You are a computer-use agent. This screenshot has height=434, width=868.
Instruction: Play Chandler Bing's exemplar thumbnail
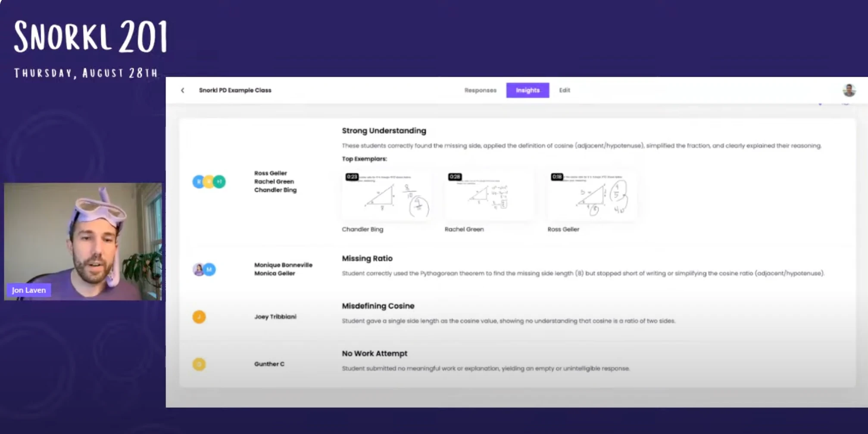386,195
